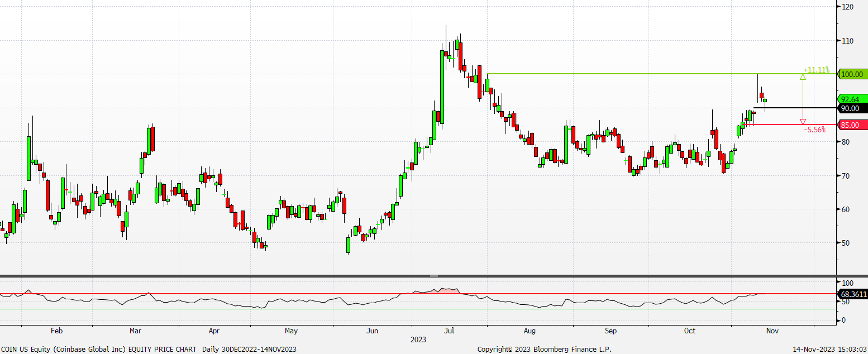
Task: Click the Nov month axis label
Action: pyautogui.click(x=772, y=331)
